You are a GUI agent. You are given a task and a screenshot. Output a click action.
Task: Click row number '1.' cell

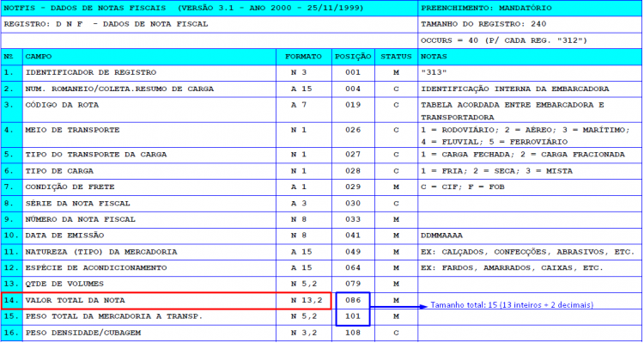tap(12, 73)
